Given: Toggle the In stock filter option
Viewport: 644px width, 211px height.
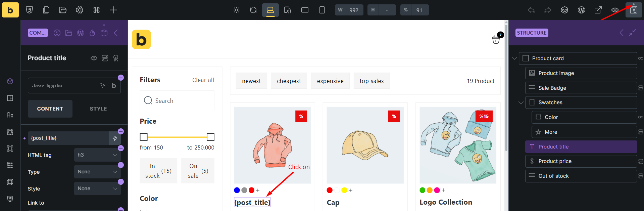Looking at the screenshot, I should click(x=158, y=171).
